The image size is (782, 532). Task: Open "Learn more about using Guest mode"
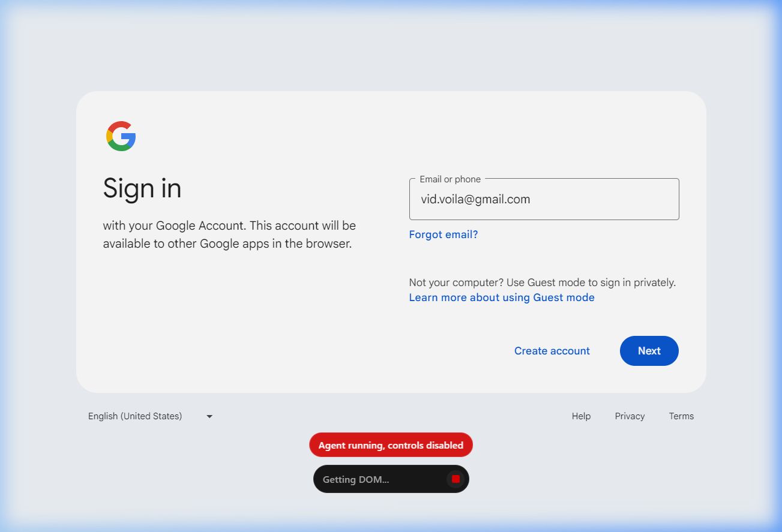coord(502,297)
